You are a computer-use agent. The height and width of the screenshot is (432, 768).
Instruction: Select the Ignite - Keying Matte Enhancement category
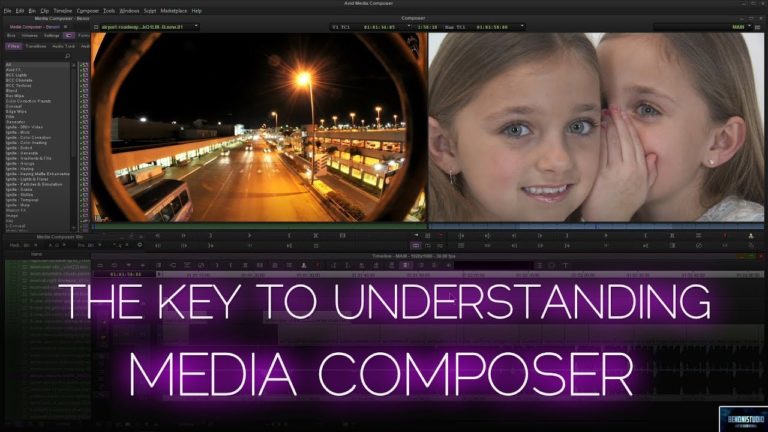(x=37, y=174)
